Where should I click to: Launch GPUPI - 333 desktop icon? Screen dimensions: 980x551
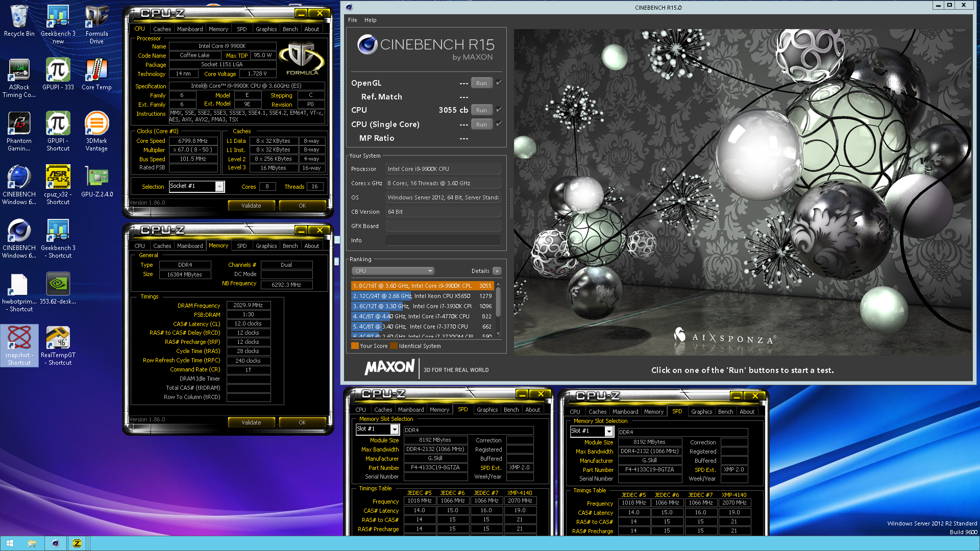coord(58,74)
